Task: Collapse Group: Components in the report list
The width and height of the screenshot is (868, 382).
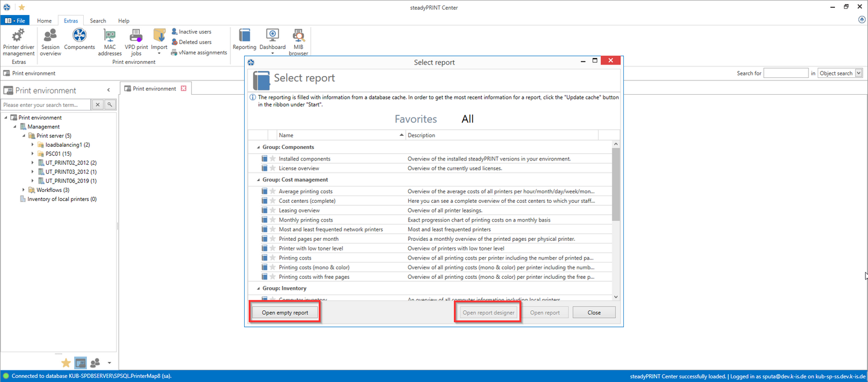Action: [x=258, y=147]
